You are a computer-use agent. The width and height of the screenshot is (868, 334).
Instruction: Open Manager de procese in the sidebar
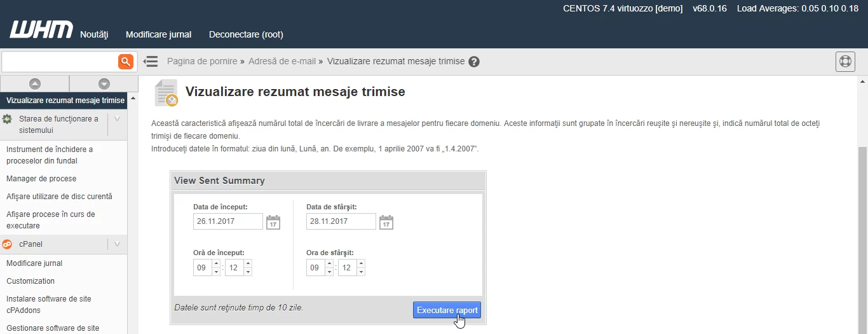41,179
